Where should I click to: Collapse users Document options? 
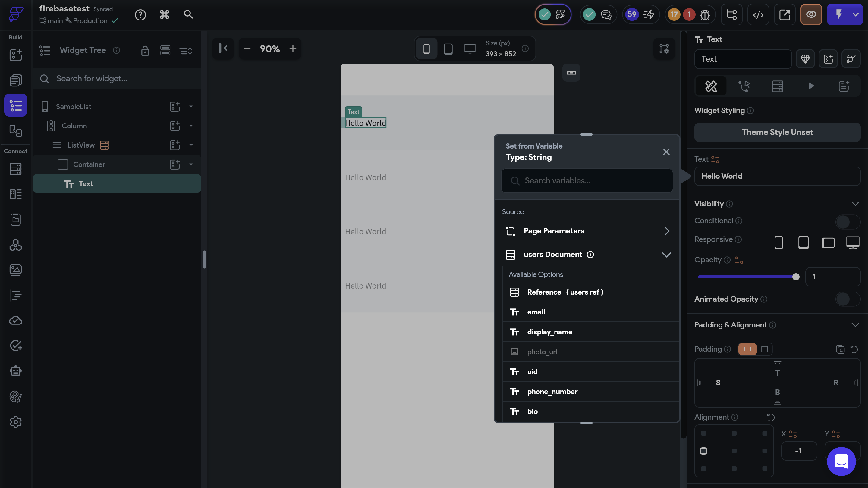pyautogui.click(x=666, y=255)
